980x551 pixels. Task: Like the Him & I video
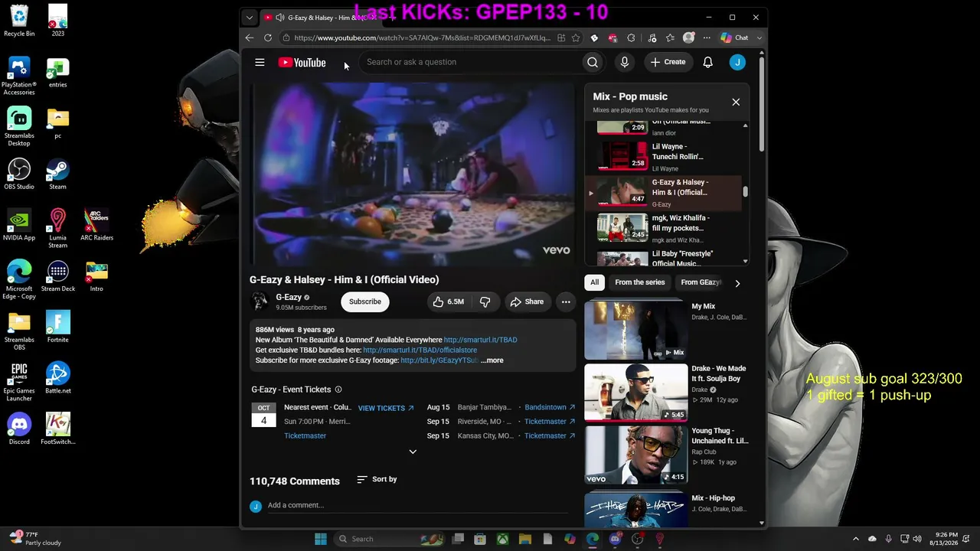click(x=449, y=302)
